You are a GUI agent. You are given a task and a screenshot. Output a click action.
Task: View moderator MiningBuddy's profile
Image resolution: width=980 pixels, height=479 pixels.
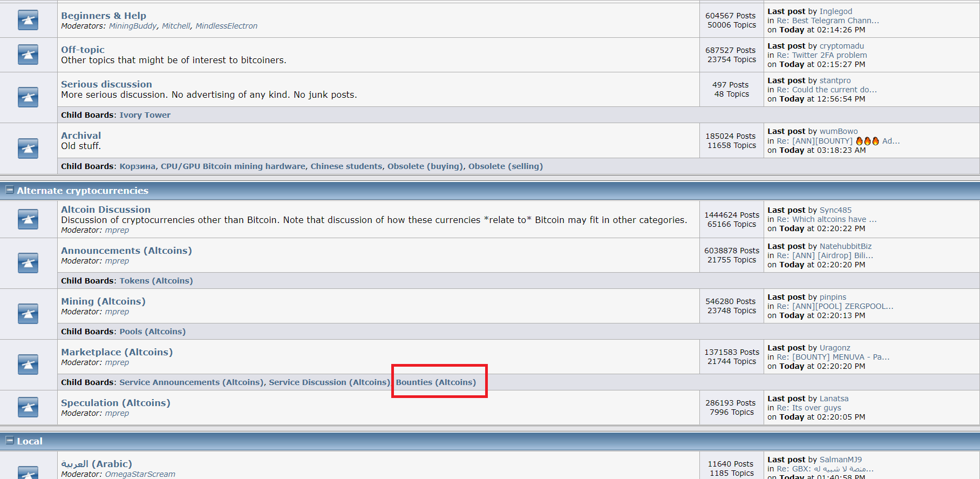(133, 26)
